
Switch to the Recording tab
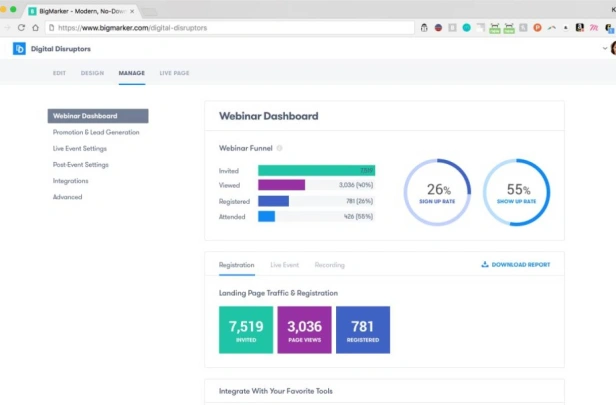coord(330,265)
